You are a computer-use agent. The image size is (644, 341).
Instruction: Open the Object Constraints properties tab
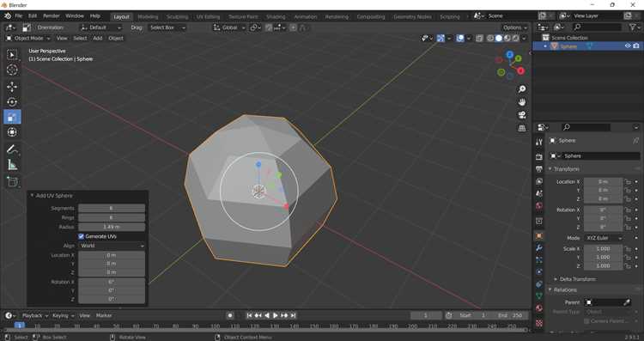[x=539, y=284]
